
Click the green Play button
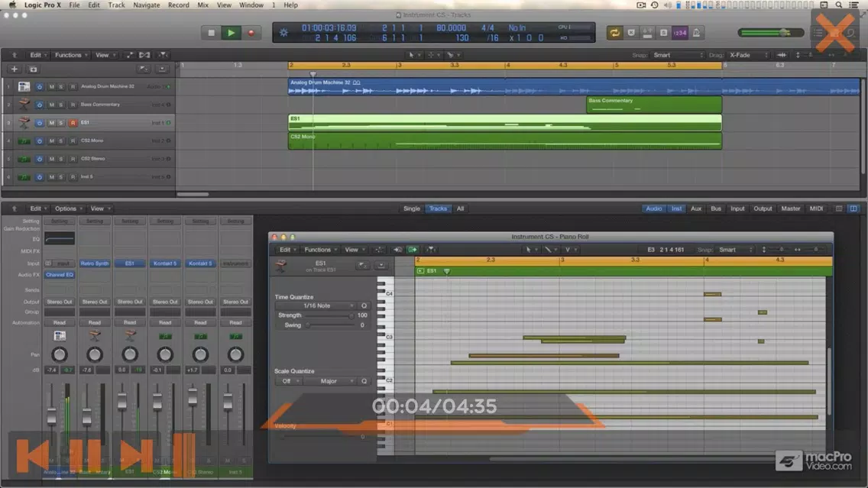(231, 33)
